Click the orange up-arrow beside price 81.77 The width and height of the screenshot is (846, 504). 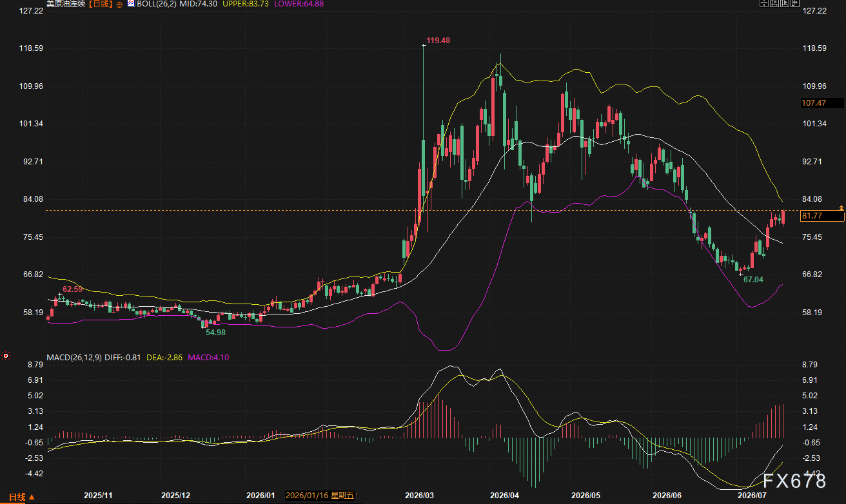click(841, 207)
